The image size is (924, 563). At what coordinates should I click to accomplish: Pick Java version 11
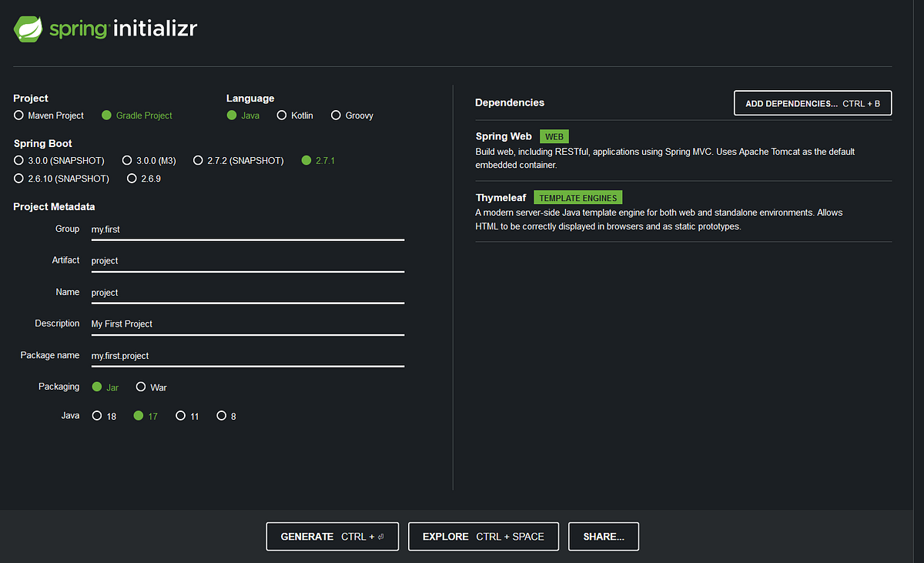pos(180,416)
